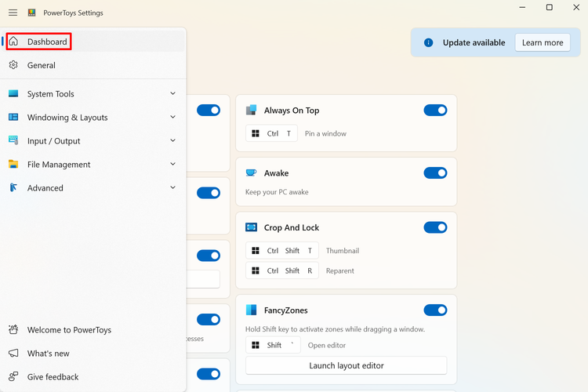The height and width of the screenshot is (392, 588).
Task: Click the Windows key icon in Open editor shortcut
Action: coord(256,345)
